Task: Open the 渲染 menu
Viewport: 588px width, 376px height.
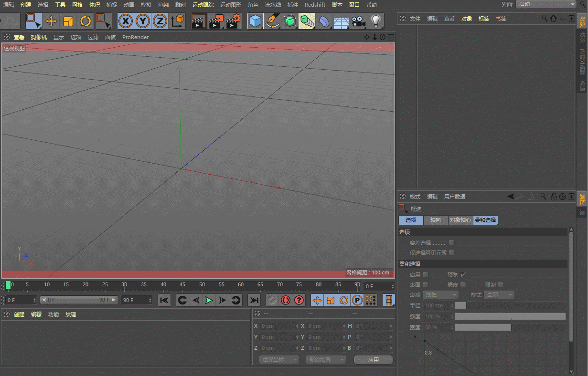Action: coord(163,5)
